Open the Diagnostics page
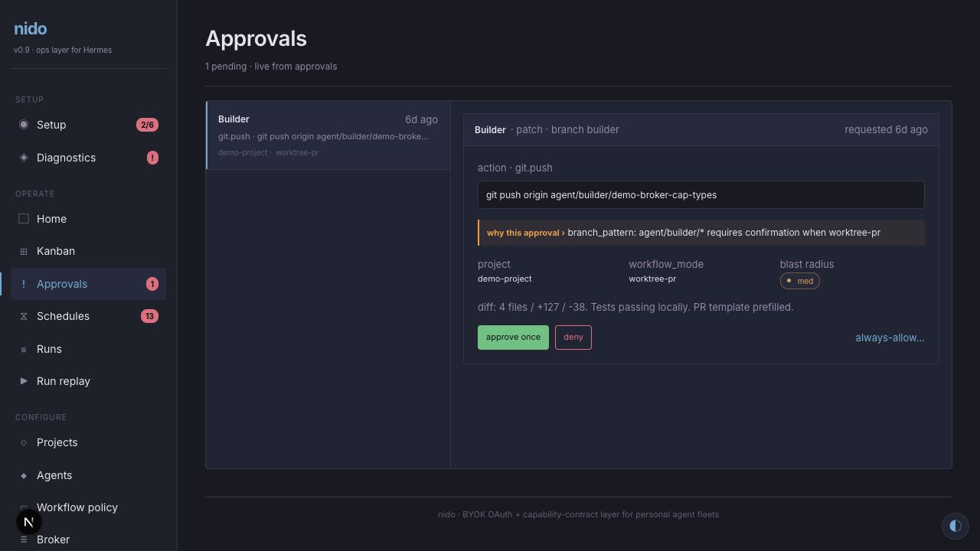 click(88, 158)
